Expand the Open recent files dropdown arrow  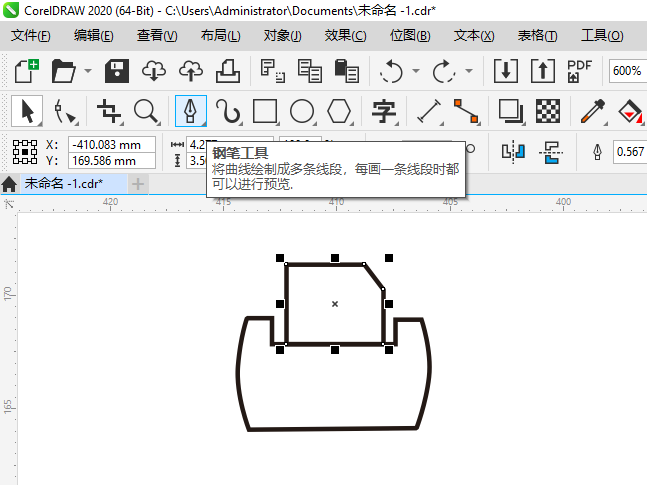click(x=87, y=71)
